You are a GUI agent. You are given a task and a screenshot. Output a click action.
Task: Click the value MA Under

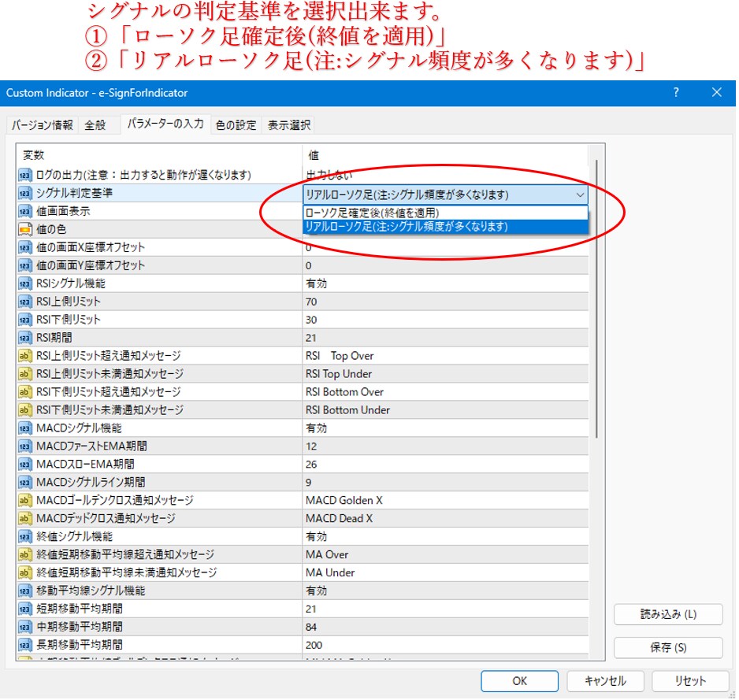point(330,572)
